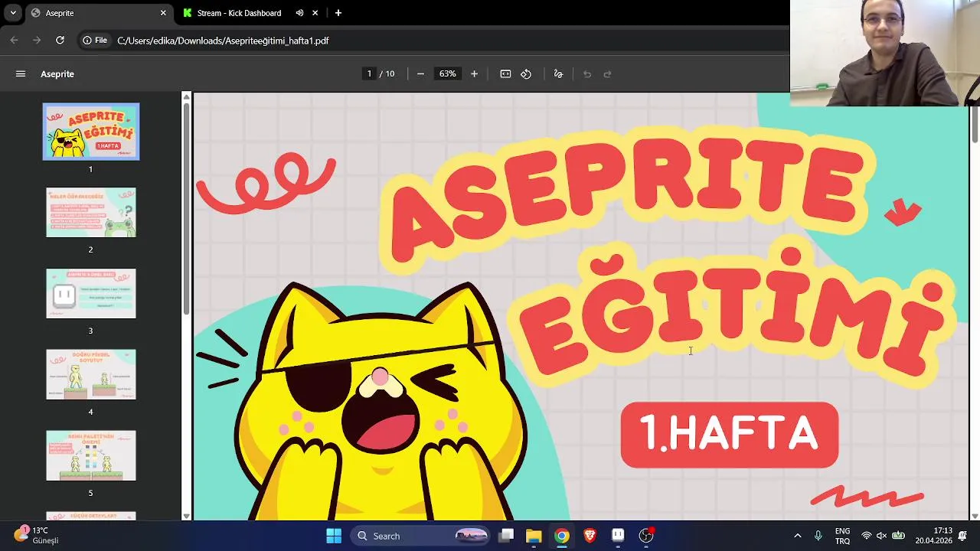
Task: Switch to the Aseprite tab
Action: (x=99, y=13)
